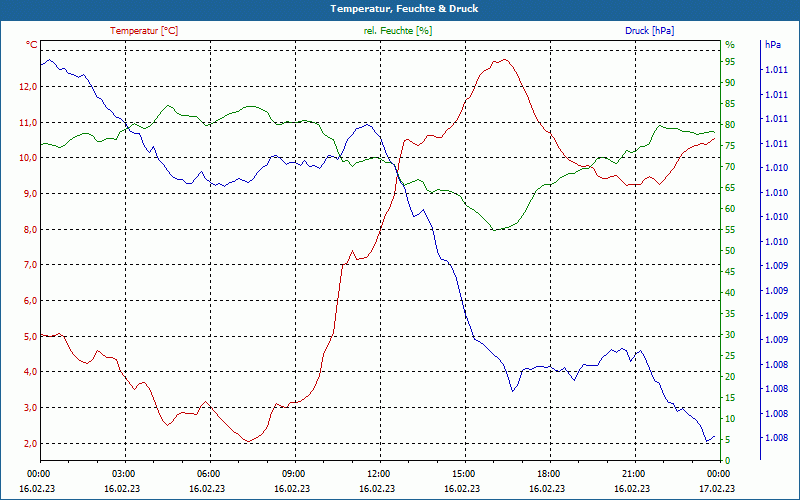Click the 5,0 temperature axis tick

tap(30, 336)
